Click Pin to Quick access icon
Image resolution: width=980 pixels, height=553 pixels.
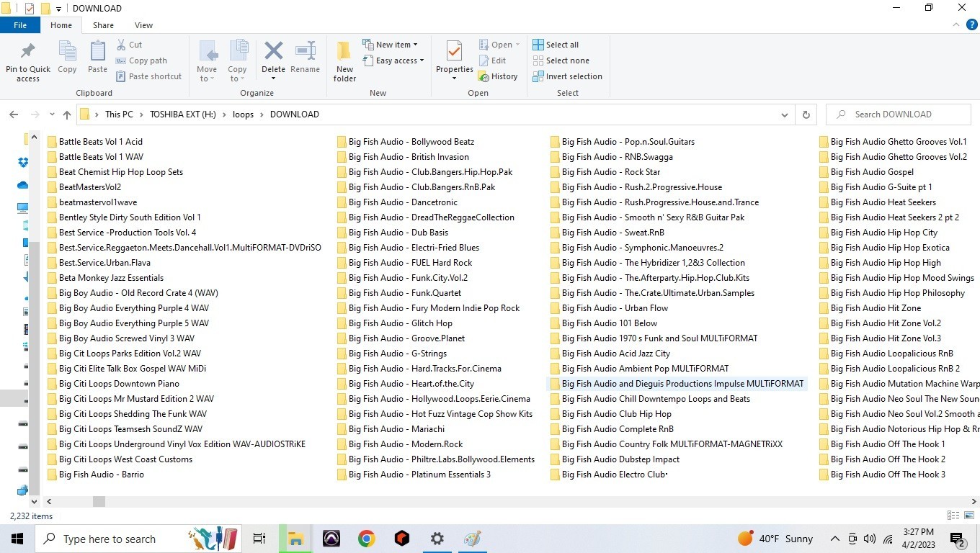click(x=28, y=52)
